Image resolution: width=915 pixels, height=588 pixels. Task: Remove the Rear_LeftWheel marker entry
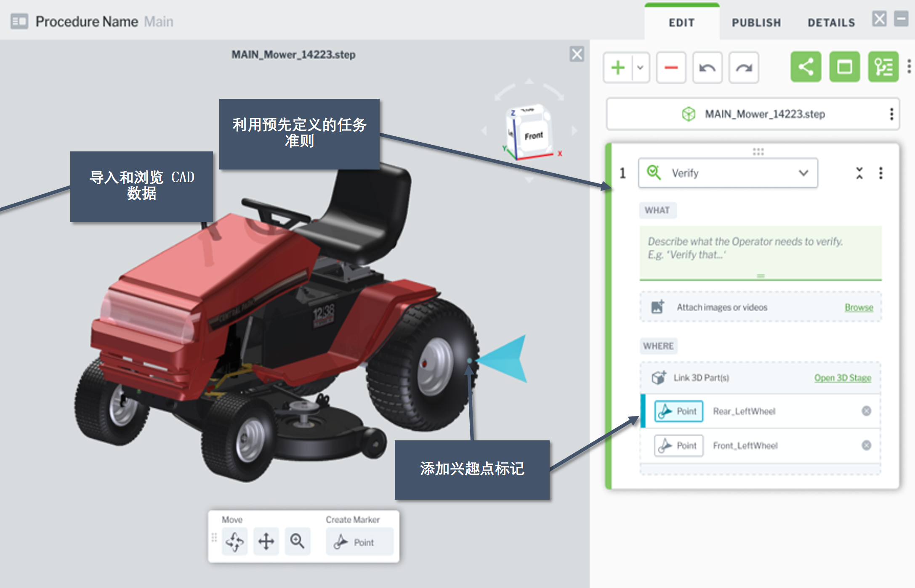click(x=866, y=411)
